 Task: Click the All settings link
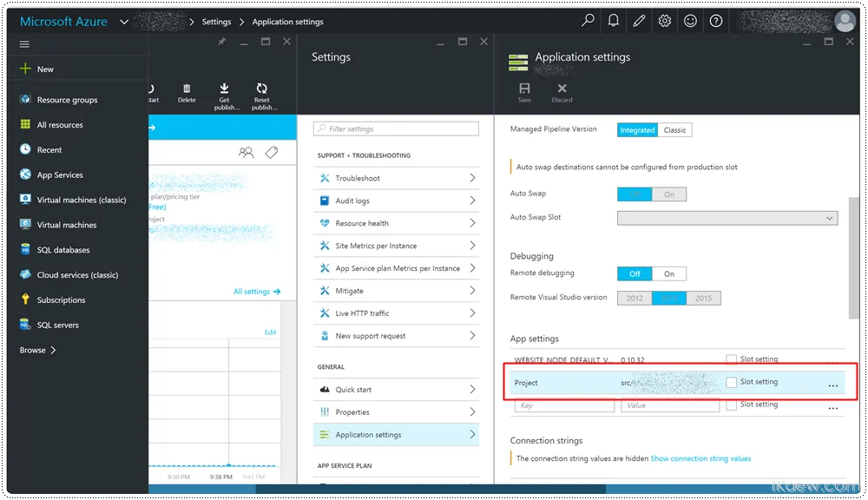[x=257, y=292]
